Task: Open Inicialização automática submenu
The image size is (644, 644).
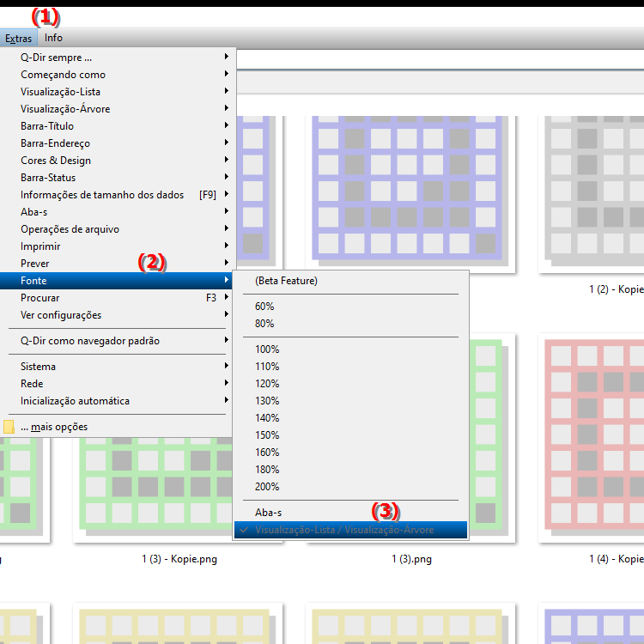Action: point(118,401)
